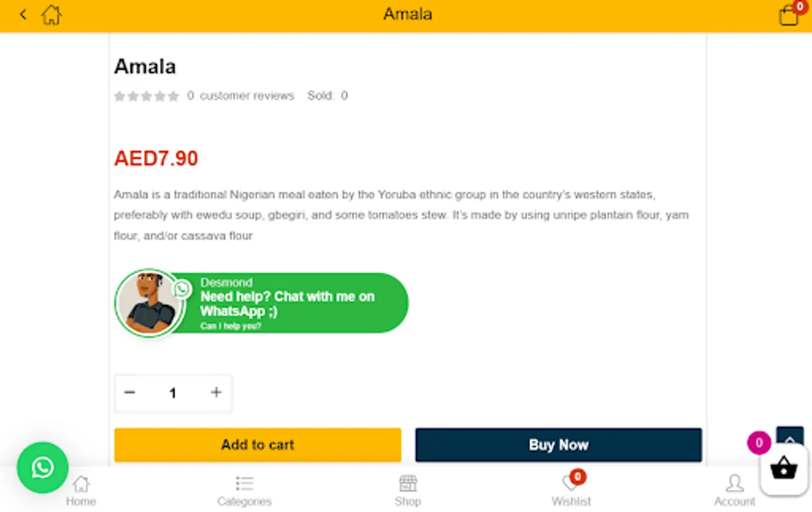Add Amala to cart
The image size is (812, 512).
coord(258,445)
